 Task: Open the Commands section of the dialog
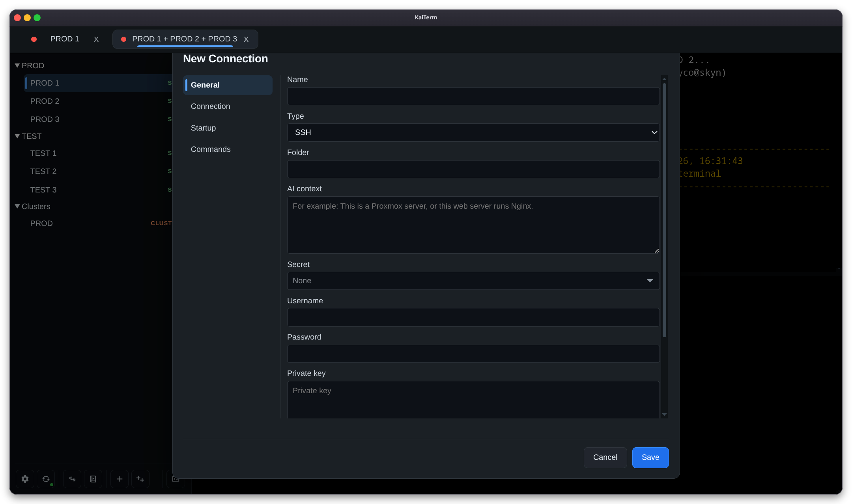(228, 149)
